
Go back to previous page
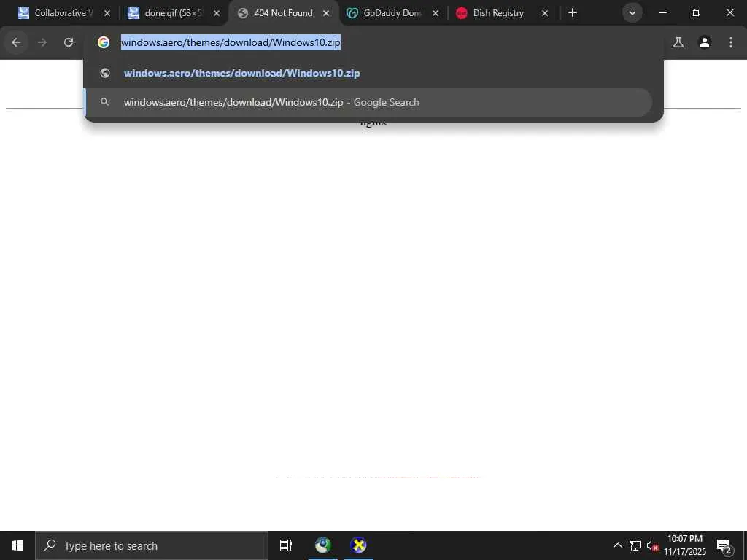click(16, 42)
